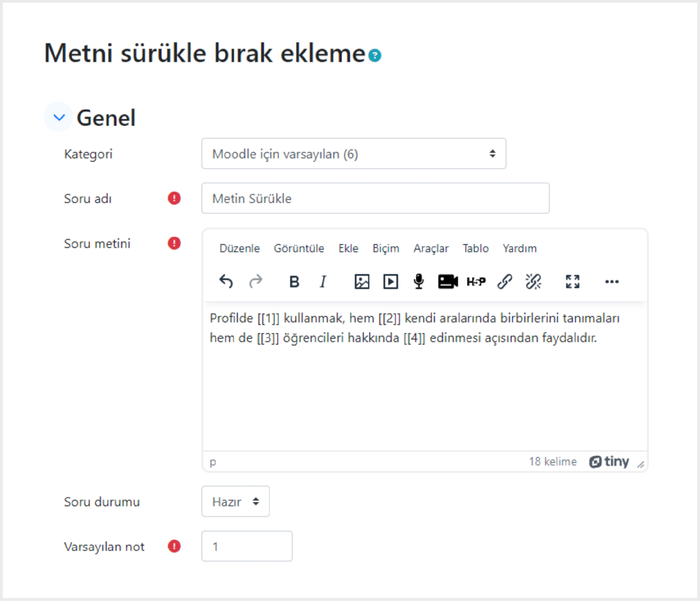Open the insert image tool
This screenshot has height=601, width=700.
coord(362,281)
